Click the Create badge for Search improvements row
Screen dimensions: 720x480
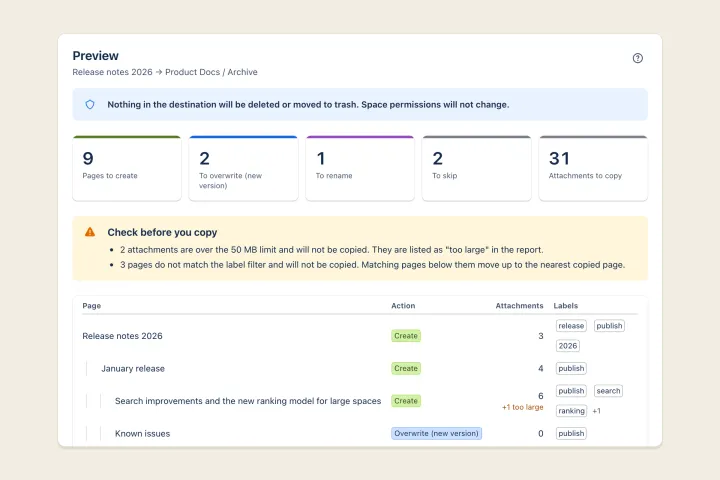(406, 401)
